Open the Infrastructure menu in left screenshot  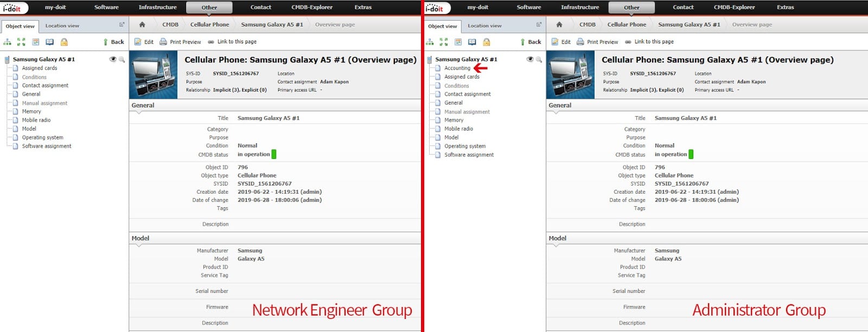[x=157, y=8]
